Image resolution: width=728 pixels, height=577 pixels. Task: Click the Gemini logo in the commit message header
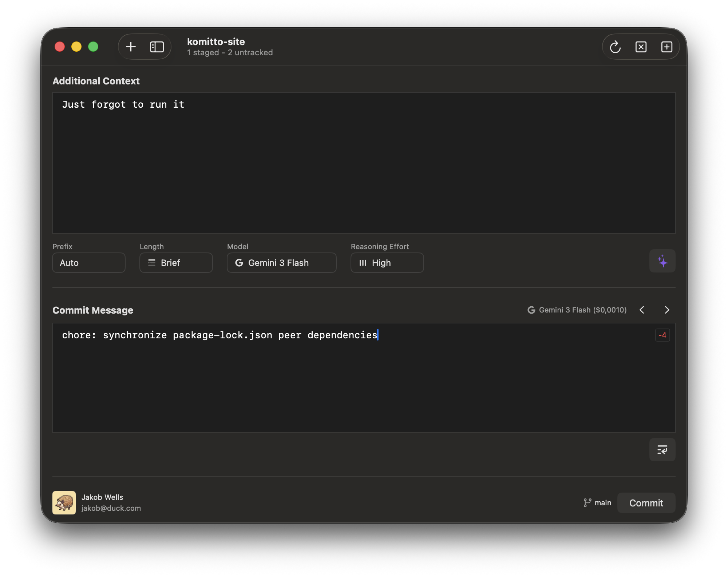(531, 310)
